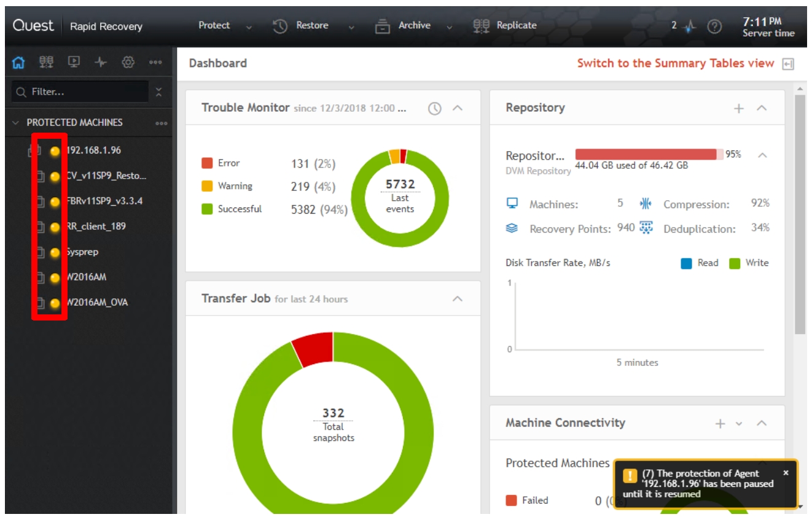Screen dimensions: 812x517
Task: Open the sidebar More ellipsis menu
Action: [x=155, y=62]
